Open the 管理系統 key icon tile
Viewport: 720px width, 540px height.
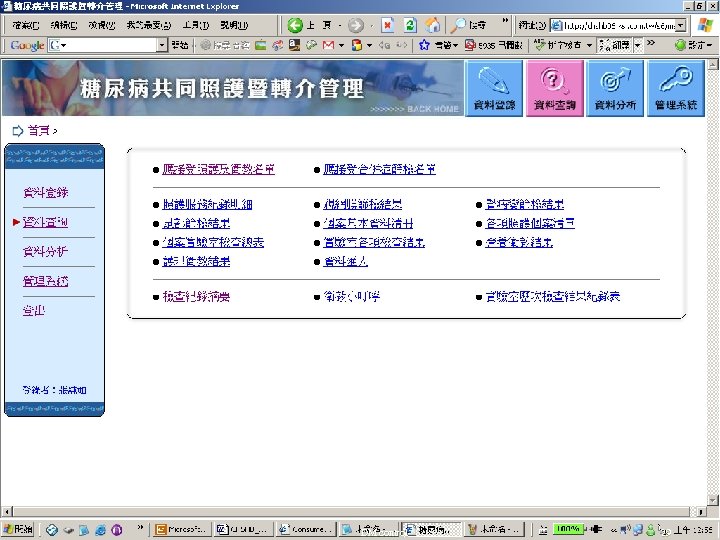[676, 89]
